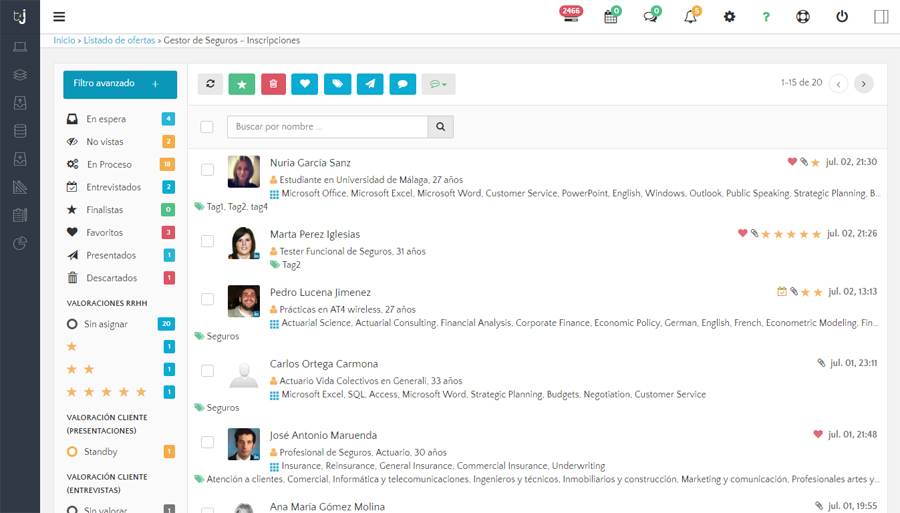Screen dimensions: 900x513
Task: Open chat messages icon in top bar
Action: 651,16
